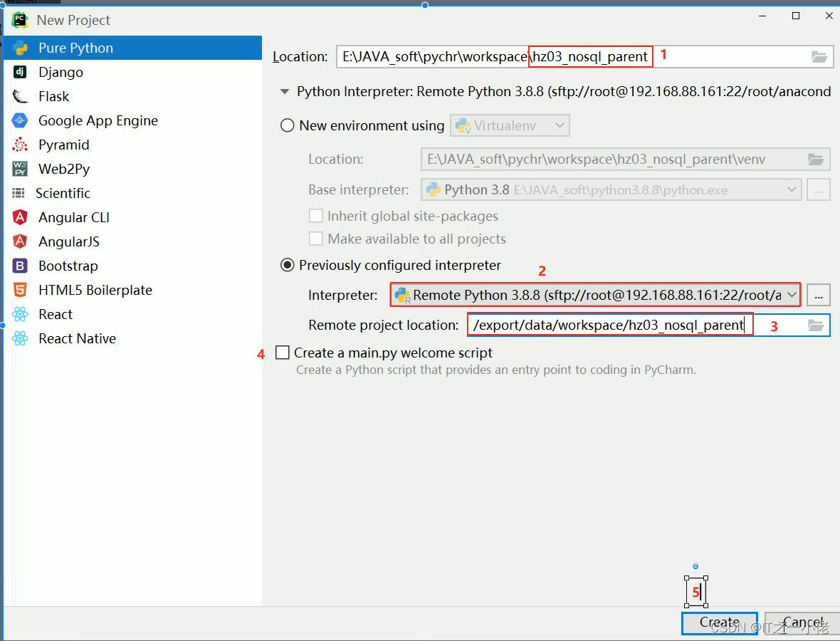Click the Web2Py icon
The image size is (840, 641).
pyautogui.click(x=20, y=169)
